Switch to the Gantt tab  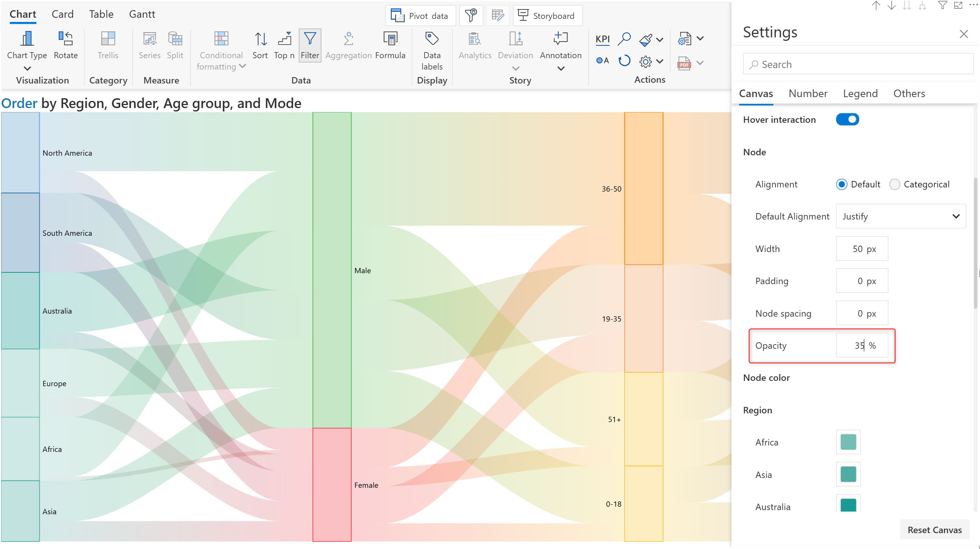pyautogui.click(x=142, y=14)
